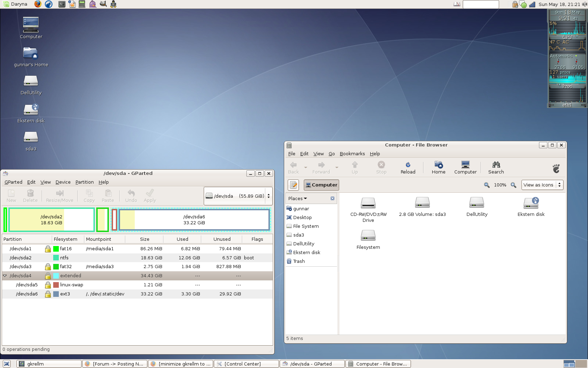Image resolution: width=588 pixels, height=368 pixels.
Task: Select red linux-swap block in partition graph
Action: click(x=114, y=220)
